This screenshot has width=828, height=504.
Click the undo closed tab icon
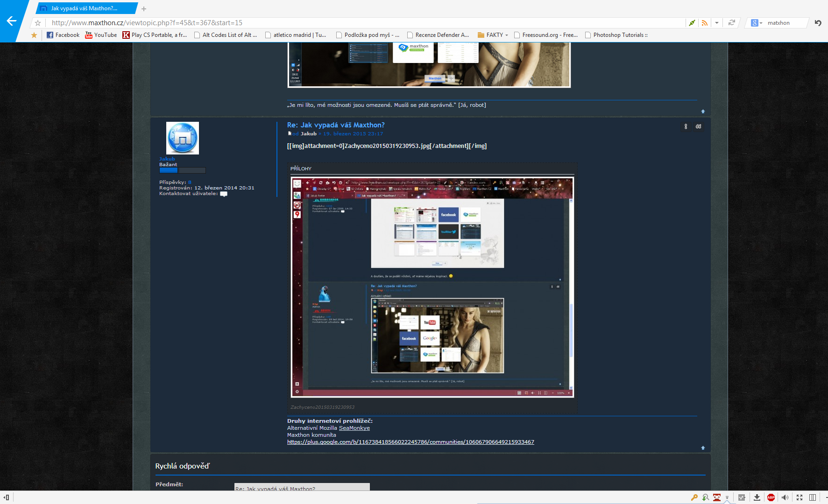(818, 23)
